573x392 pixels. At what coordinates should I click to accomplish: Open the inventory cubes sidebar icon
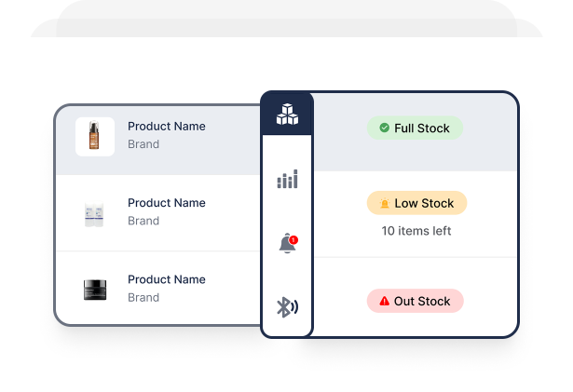(x=287, y=115)
